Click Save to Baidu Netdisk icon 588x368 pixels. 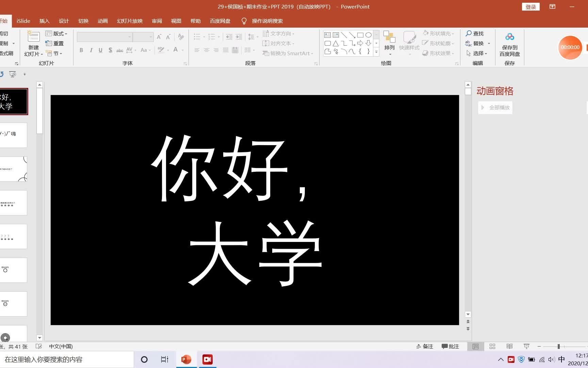(509, 37)
